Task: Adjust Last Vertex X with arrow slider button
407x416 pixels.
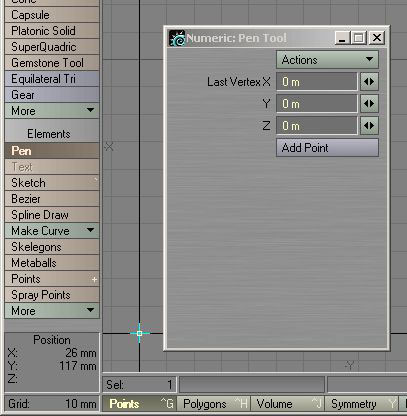Action: [369, 82]
